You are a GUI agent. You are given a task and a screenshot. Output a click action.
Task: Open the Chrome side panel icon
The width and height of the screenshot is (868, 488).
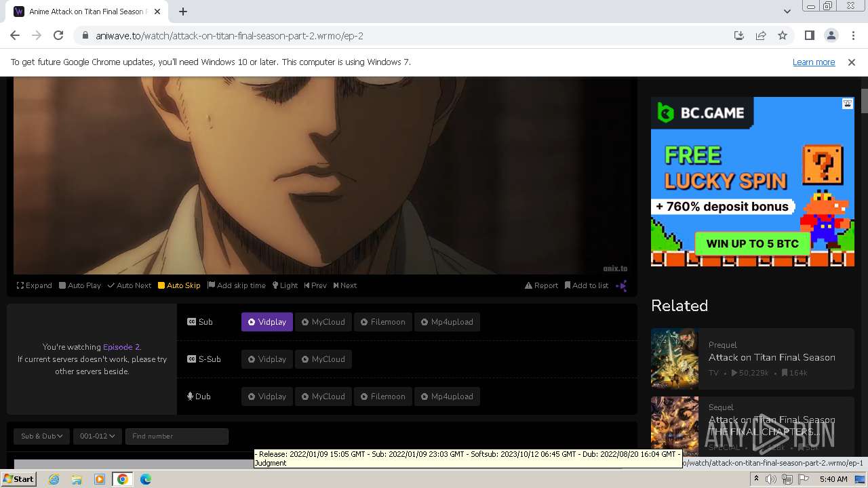tap(809, 36)
